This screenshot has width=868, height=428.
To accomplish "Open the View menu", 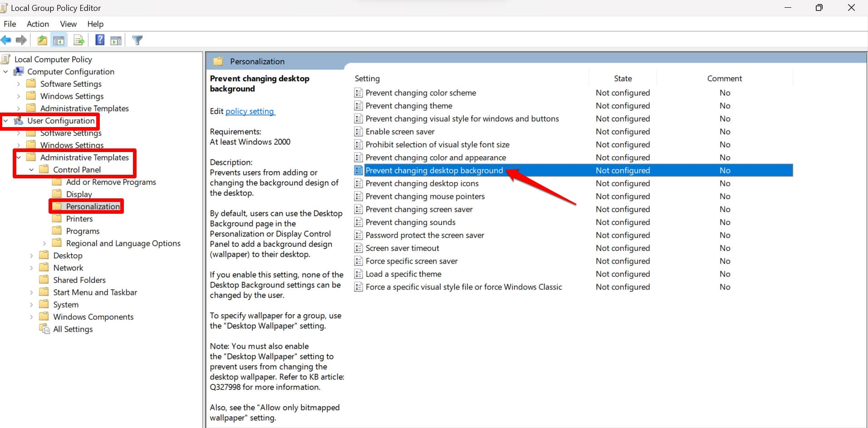I will [x=68, y=24].
